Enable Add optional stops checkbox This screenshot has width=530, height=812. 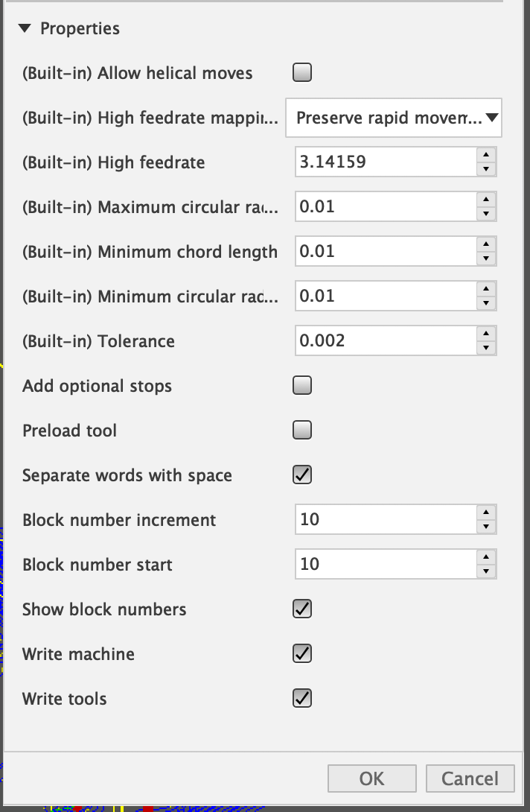pos(302,385)
